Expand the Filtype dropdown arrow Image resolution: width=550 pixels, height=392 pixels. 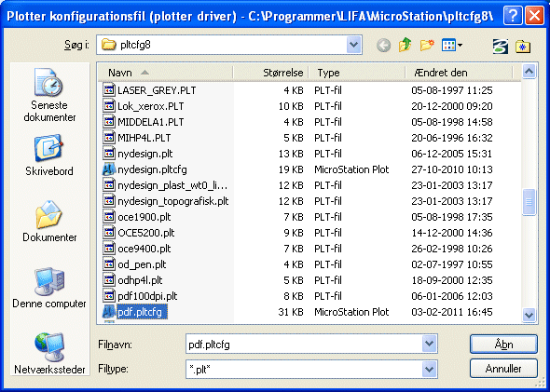[x=429, y=370]
